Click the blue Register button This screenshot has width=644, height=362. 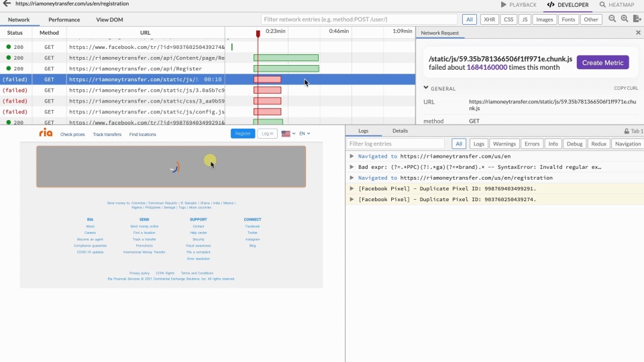(243, 134)
